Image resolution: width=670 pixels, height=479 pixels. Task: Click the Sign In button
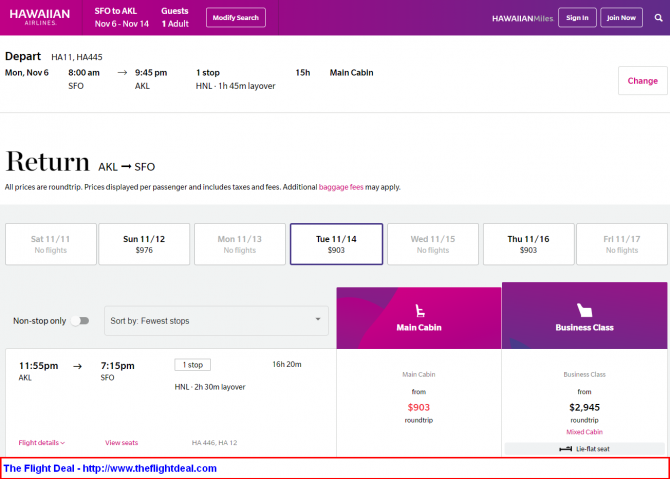click(577, 18)
